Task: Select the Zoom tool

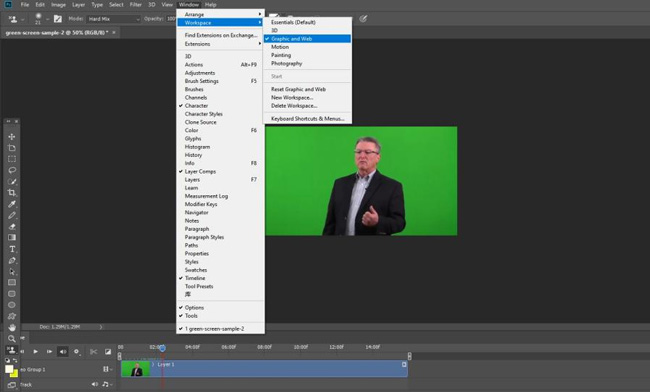Action: (x=12, y=339)
